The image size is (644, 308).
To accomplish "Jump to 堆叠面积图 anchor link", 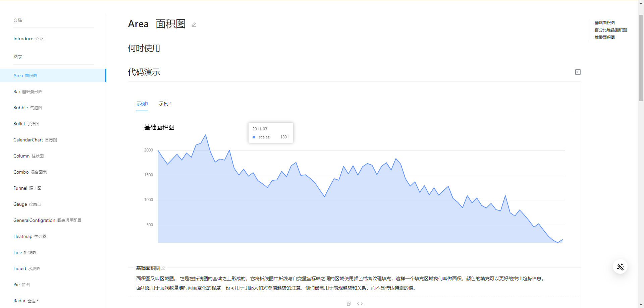I will pyautogui.click(x=604, y=37).
